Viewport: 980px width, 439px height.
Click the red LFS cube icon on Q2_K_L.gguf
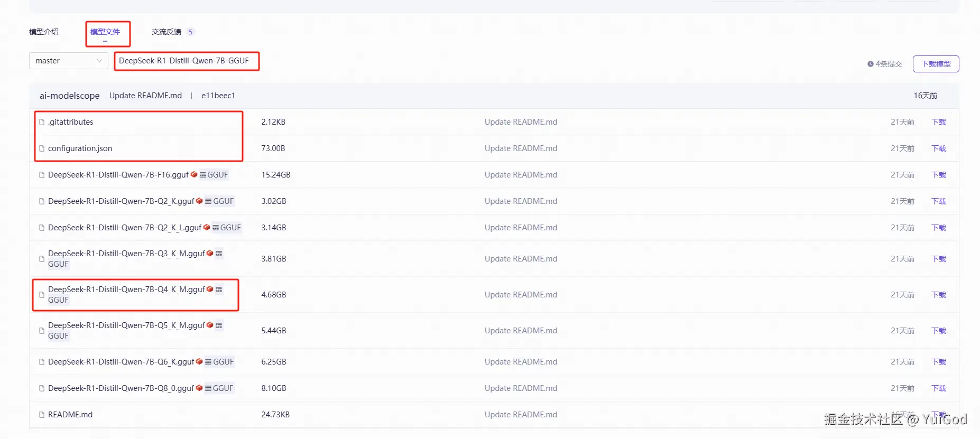207,227
